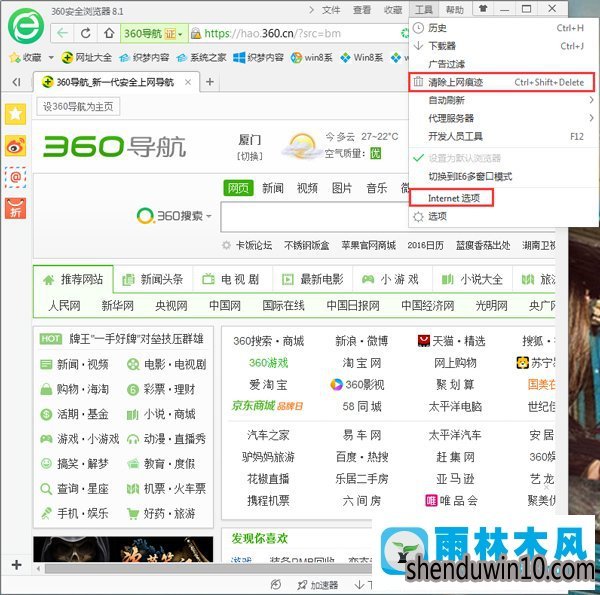Image resolution: width=600 pixels, height=595 pixels.
Task: Collapse the sidebar with arrow icon
Action: point(16,82)
